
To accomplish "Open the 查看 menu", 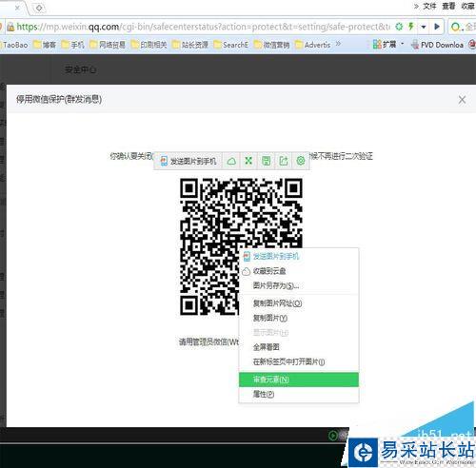I will (448, 6).
